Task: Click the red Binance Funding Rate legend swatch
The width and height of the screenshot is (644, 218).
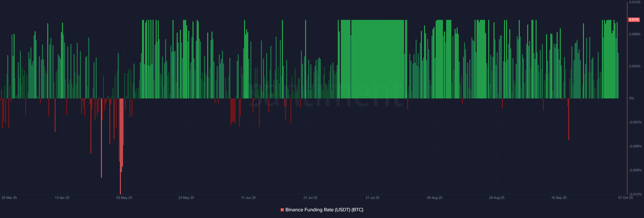Action: coord(282,210)
